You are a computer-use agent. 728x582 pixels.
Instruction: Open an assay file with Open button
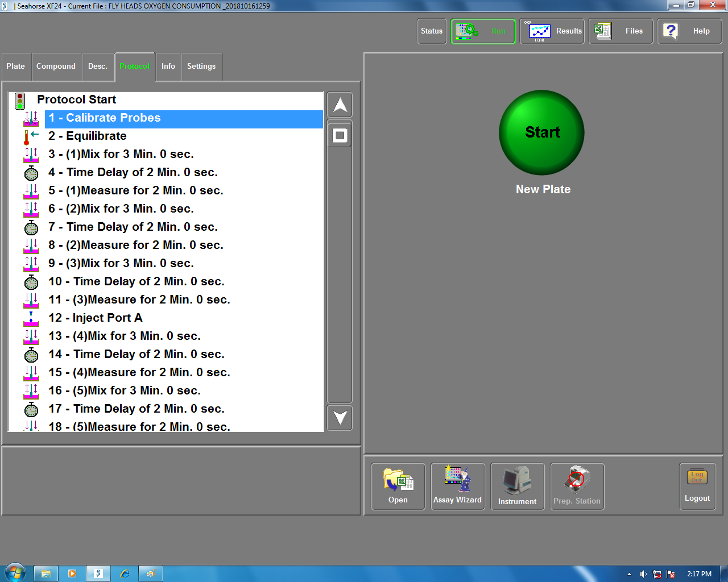(x=398, y=487)
